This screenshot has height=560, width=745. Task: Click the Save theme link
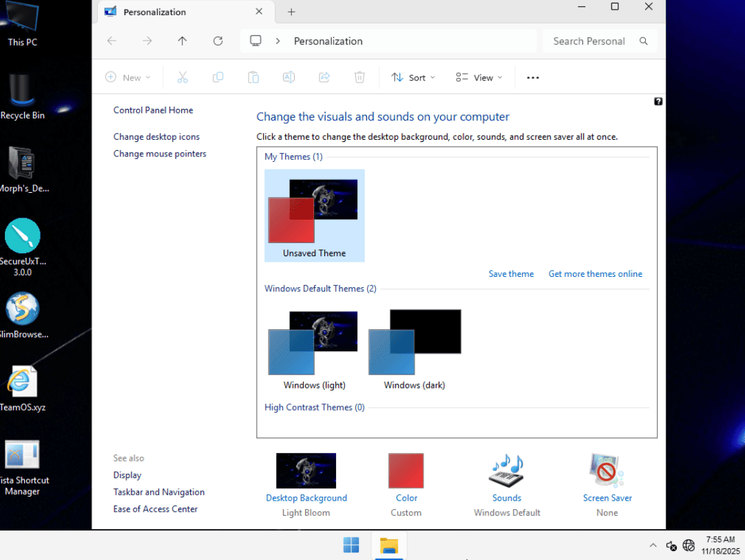click(511, 274)
